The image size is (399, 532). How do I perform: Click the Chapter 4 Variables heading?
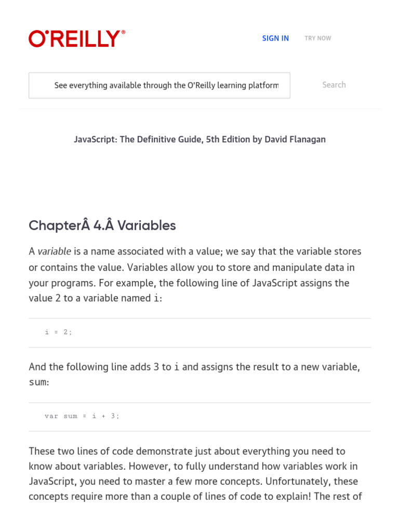pyautogui.click(x=102, y=225)
